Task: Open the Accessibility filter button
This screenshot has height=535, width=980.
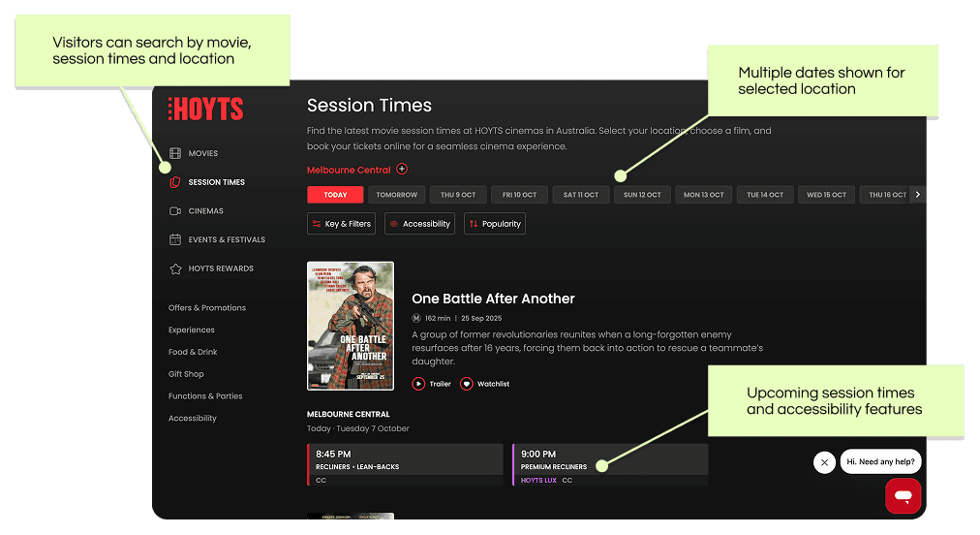Action: click(x=419, y=223)
